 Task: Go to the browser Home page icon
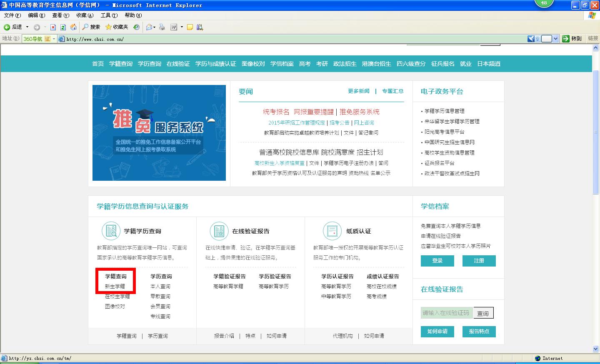click(x=73, y=27)
